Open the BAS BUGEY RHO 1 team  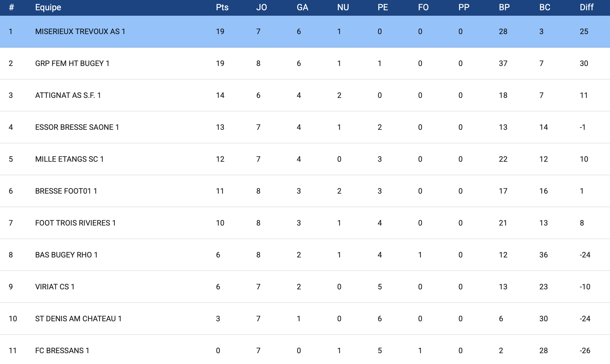(x=66, y=255)
